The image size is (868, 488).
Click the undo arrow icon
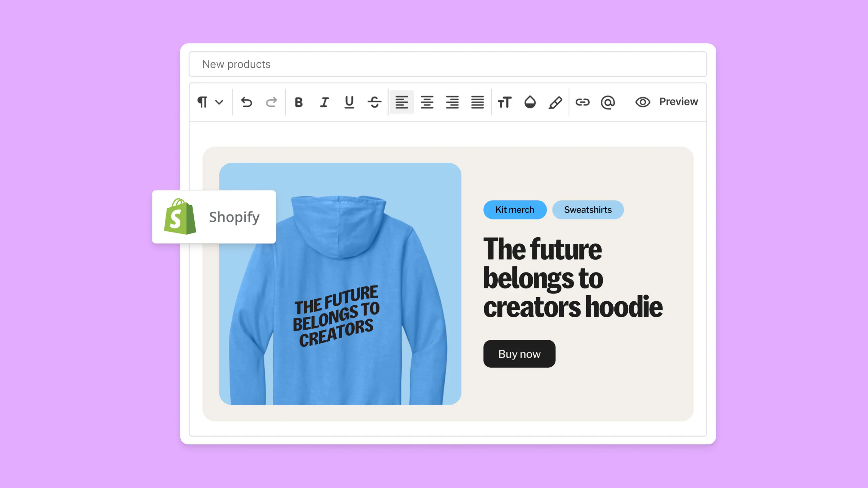coord(246,102)
